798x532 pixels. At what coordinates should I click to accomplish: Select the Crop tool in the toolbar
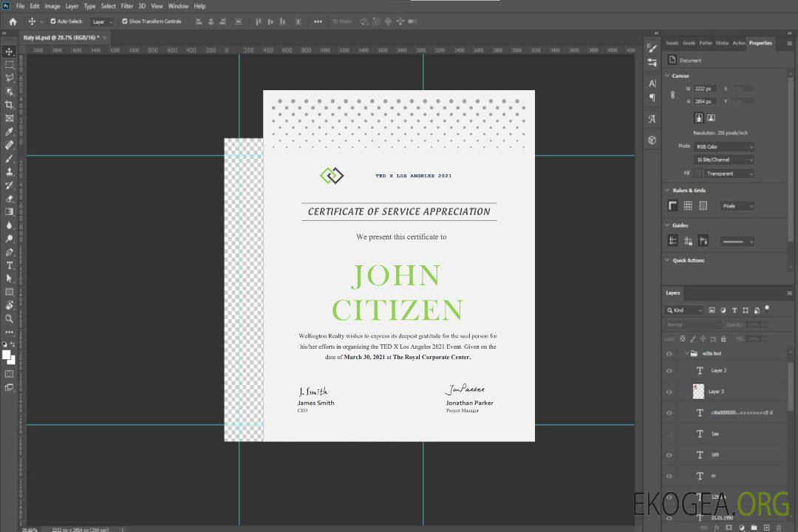tap(10, 105)
